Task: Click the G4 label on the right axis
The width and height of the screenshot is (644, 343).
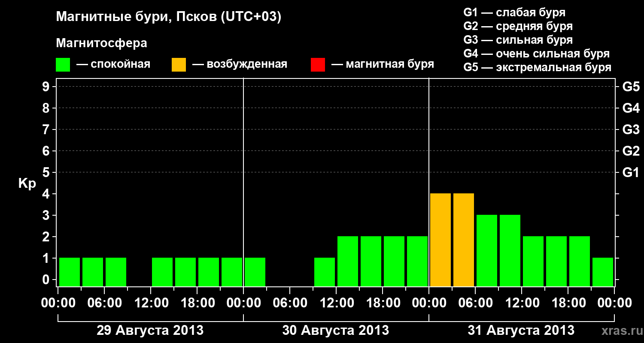Action: tap(631, 108)
